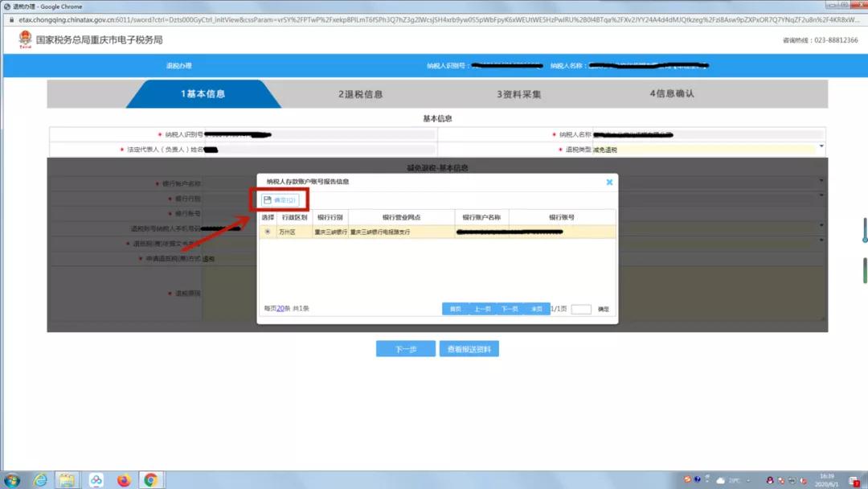Click the save disk icon on 确定(Q)
868x489 pixels.
pos(267,199)
